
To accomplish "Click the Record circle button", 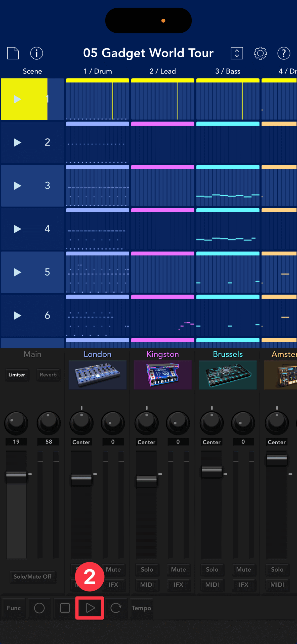I will pyautogui.click(x=39, y=608).
